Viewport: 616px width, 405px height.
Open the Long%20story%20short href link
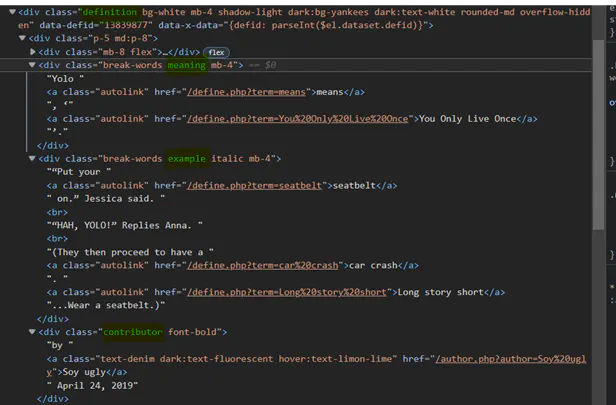pos(287,292)
